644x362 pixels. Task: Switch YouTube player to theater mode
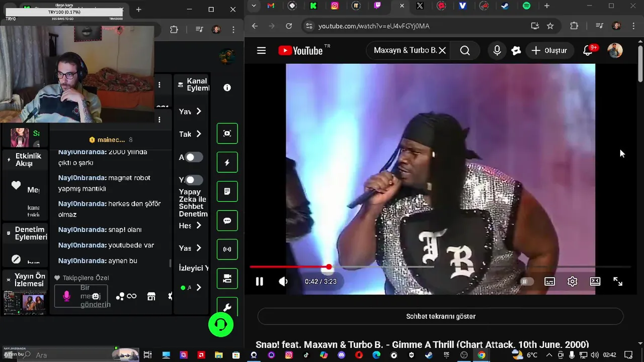coord(595,282)
